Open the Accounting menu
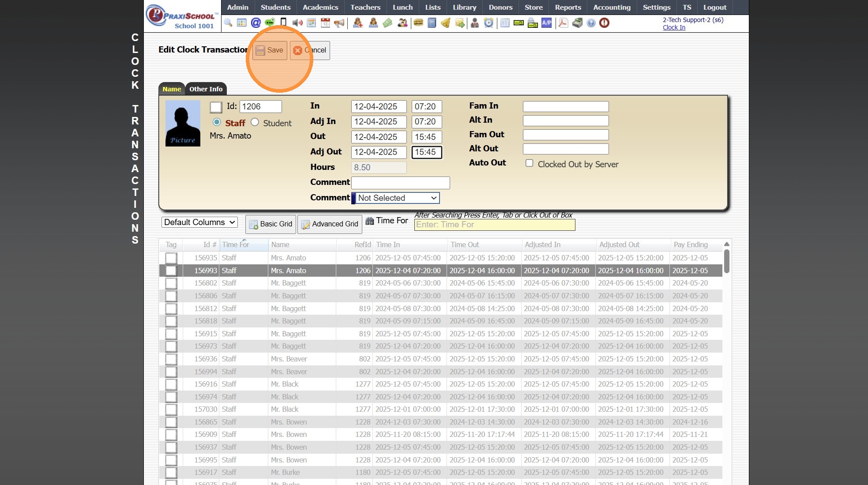This screenshot has width=868, height=485. tap(612, 7)
